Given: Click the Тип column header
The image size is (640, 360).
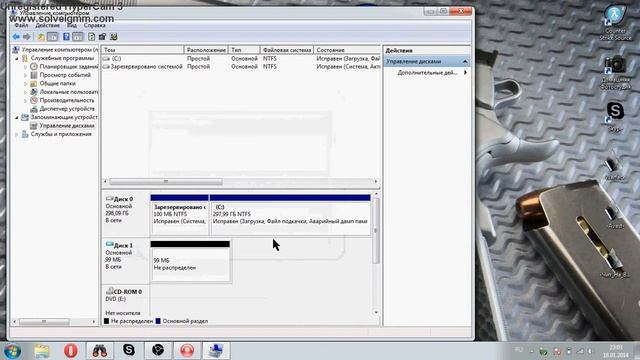Looking at the screenshot, I should [244, 50].
